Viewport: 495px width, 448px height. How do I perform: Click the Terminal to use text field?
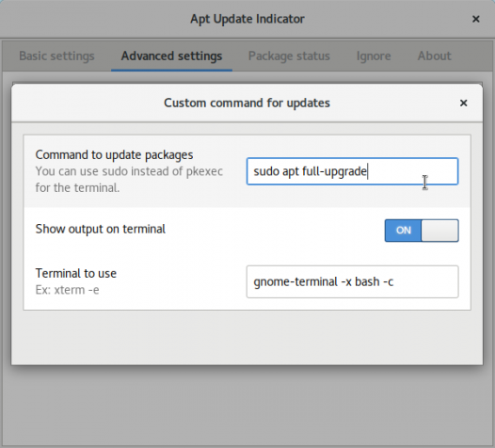(x=352, y=281)
